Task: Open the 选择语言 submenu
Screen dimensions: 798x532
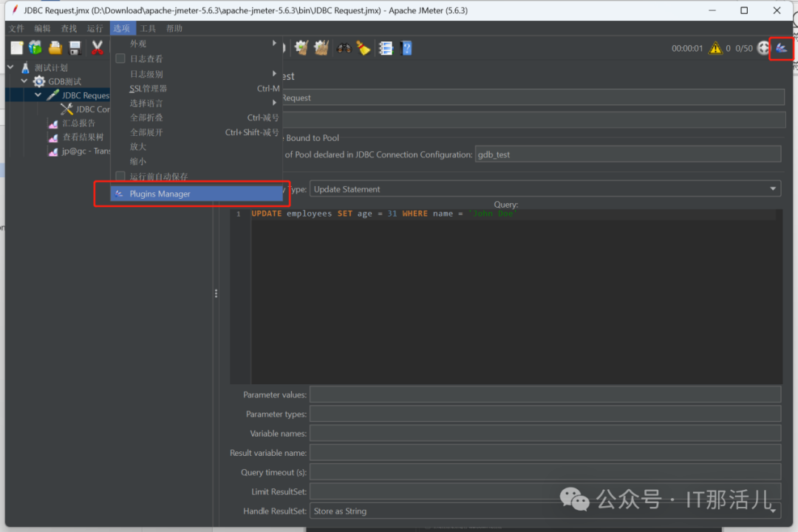Action: [x=196, y=103]
